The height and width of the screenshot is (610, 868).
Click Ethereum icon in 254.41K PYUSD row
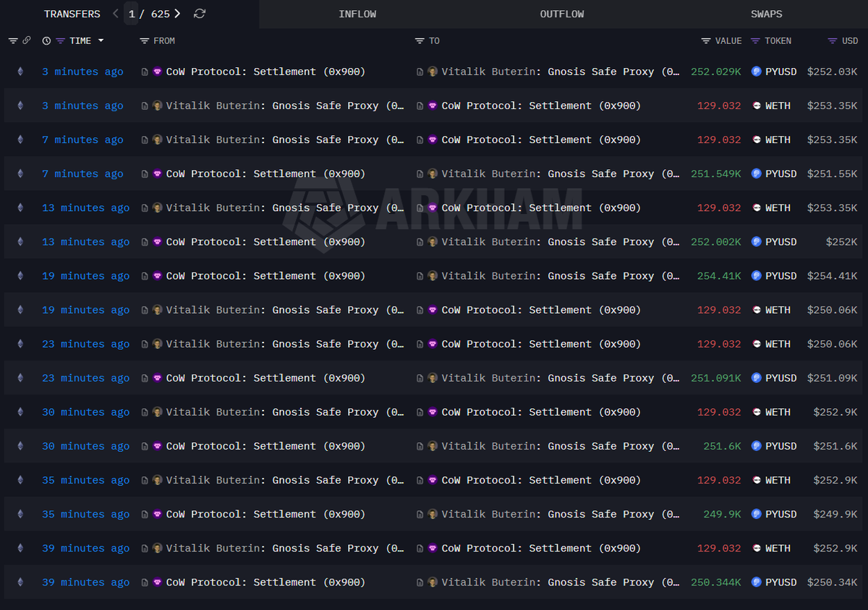(x=20, y=276)
